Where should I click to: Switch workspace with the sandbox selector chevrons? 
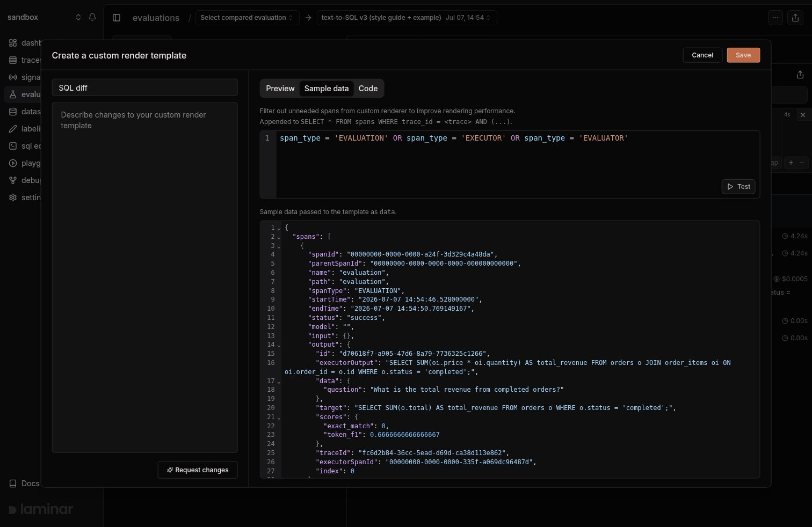click(x=78, y=17)
